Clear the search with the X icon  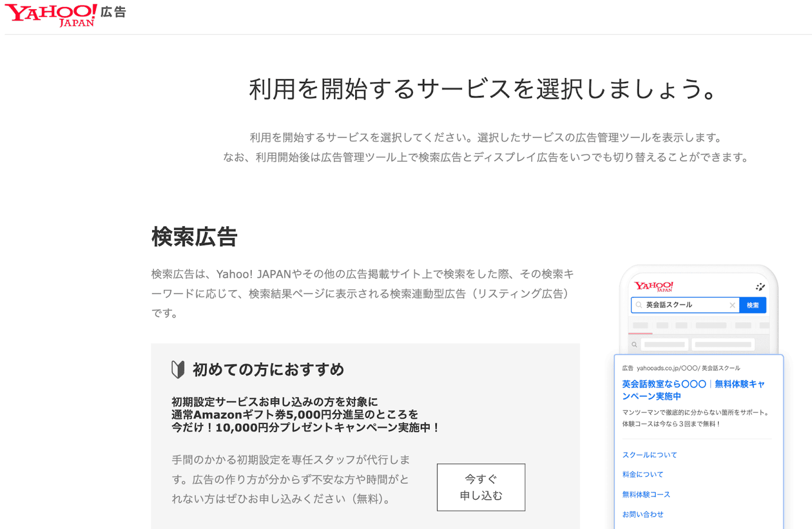coord(732,305)
